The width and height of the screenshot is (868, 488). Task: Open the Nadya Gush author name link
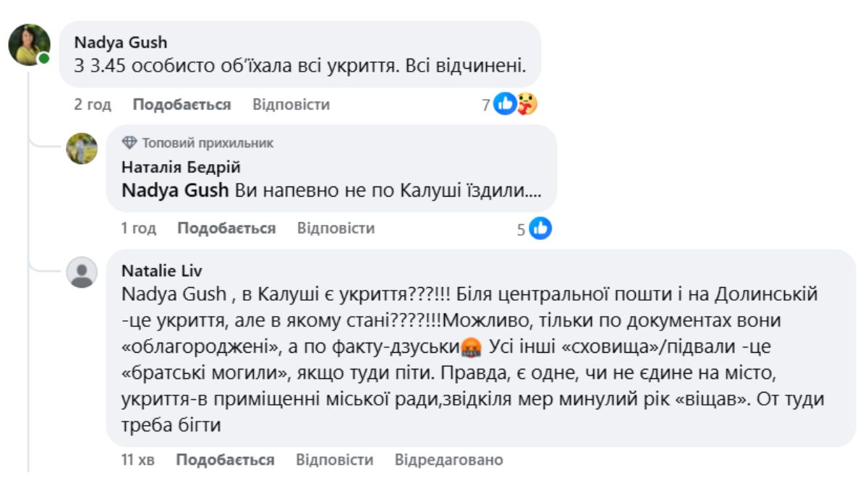[x=121, y=43]
